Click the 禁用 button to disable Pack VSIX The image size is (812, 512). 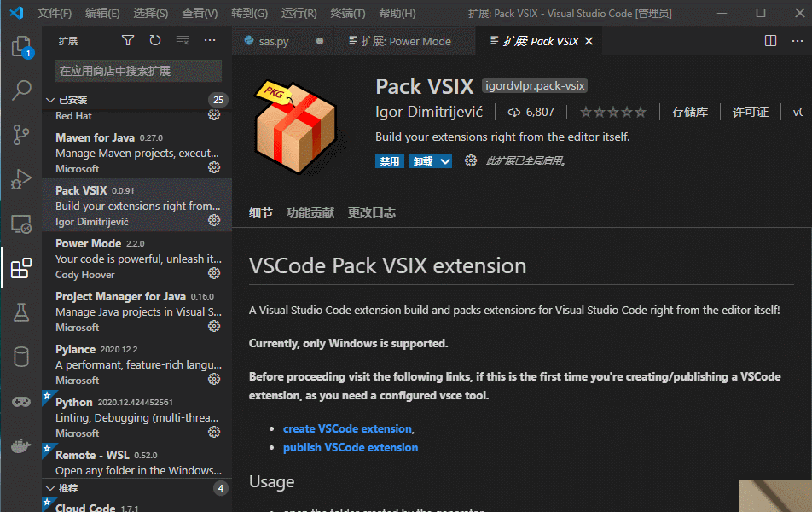[390, 161]
